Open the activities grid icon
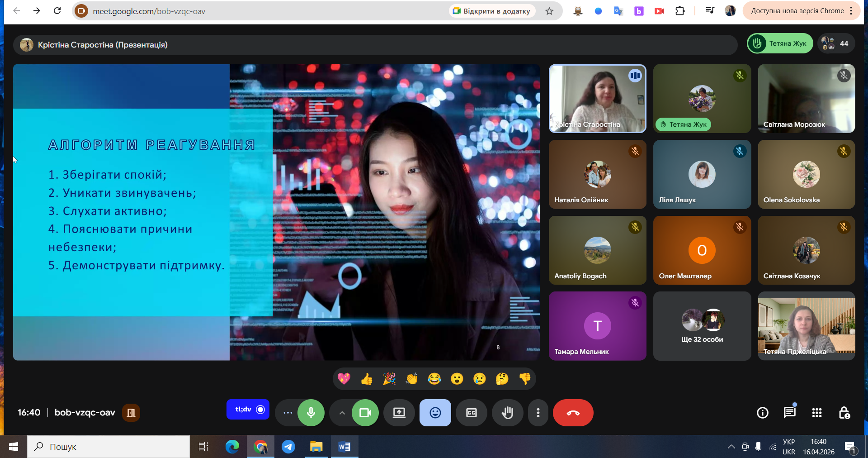The height and width of the screenshot is (458, 868). [816, 413]
